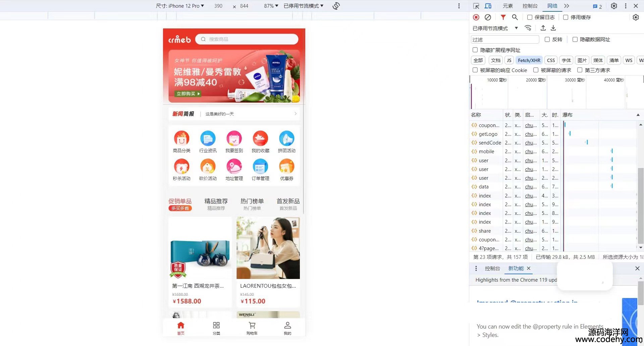Import HAR file upload icon
Image resolution: width=644 pixels, height=346 pixels.
tap(543, 28)
